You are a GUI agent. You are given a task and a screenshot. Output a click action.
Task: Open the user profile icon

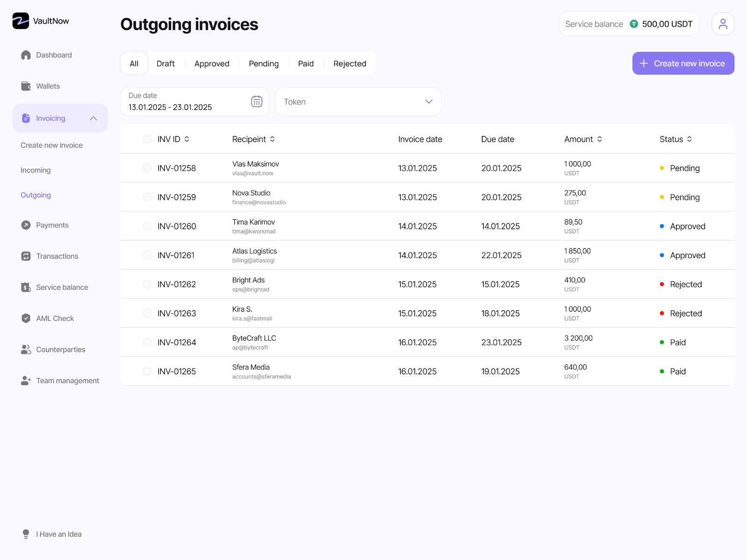[x=723, y=24]
